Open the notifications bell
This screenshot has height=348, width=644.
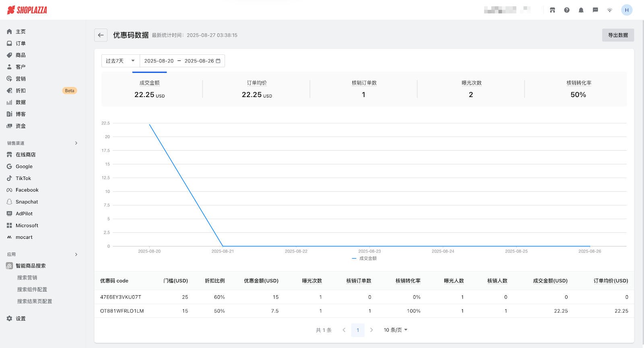pyautogui.click(x=581, y=10)
